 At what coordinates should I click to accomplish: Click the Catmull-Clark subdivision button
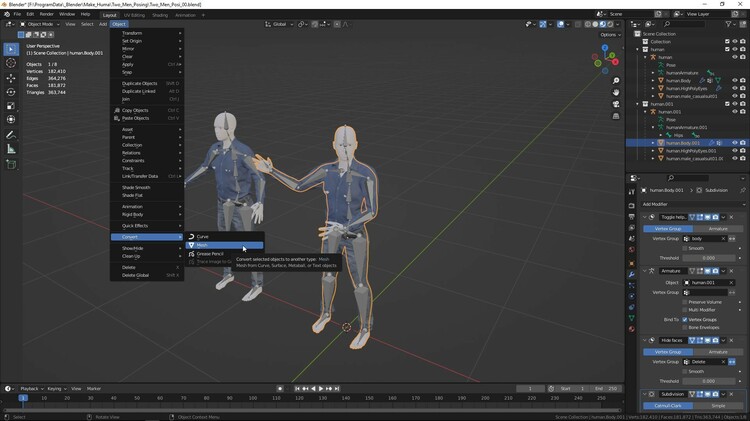[x=668, y=406]
